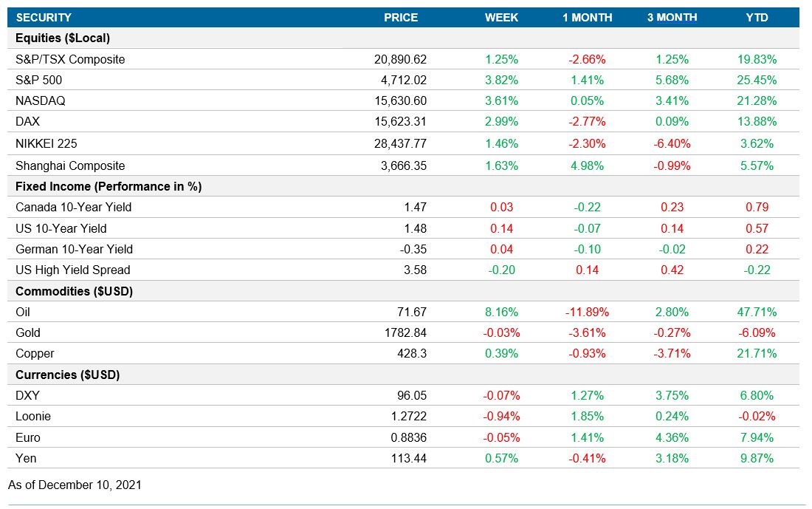Click the S&P 500 price 4,712.02
Viewport: 812px width, 509px height.
404,80
